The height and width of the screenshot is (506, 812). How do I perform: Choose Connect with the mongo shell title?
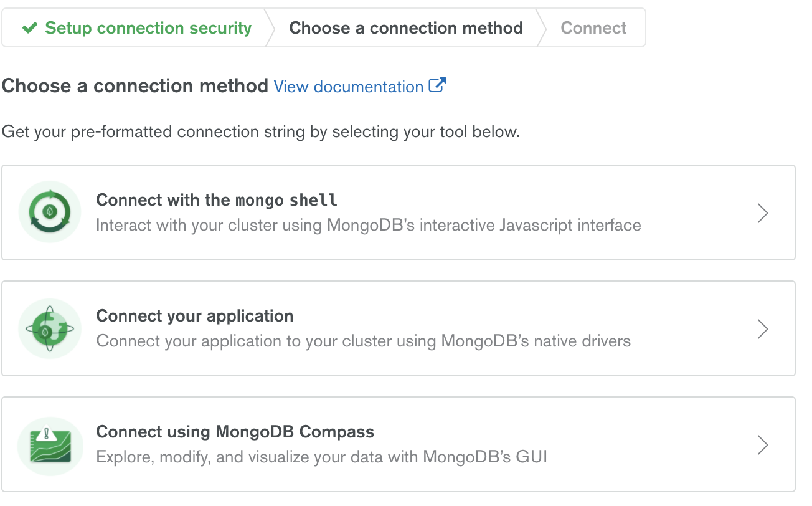(x=217, y=200)
